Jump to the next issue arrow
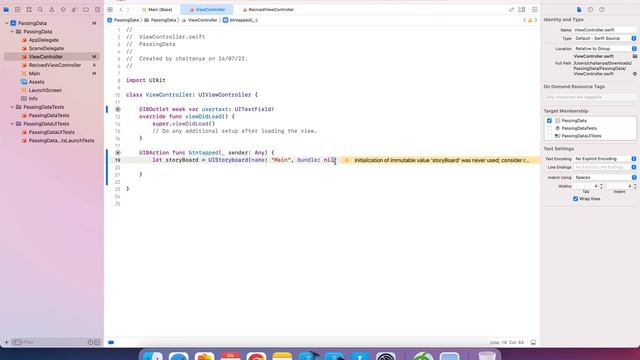 point(536,20)
